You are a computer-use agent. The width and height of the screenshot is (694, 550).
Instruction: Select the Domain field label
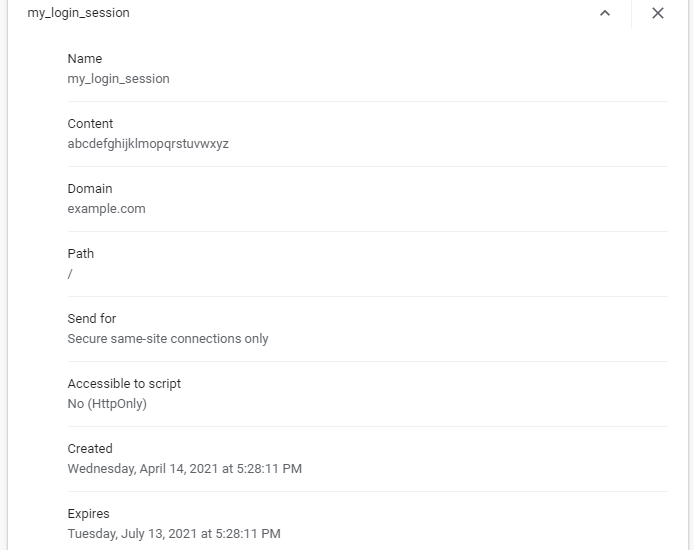pyautogui.click(x=90, y=188)
